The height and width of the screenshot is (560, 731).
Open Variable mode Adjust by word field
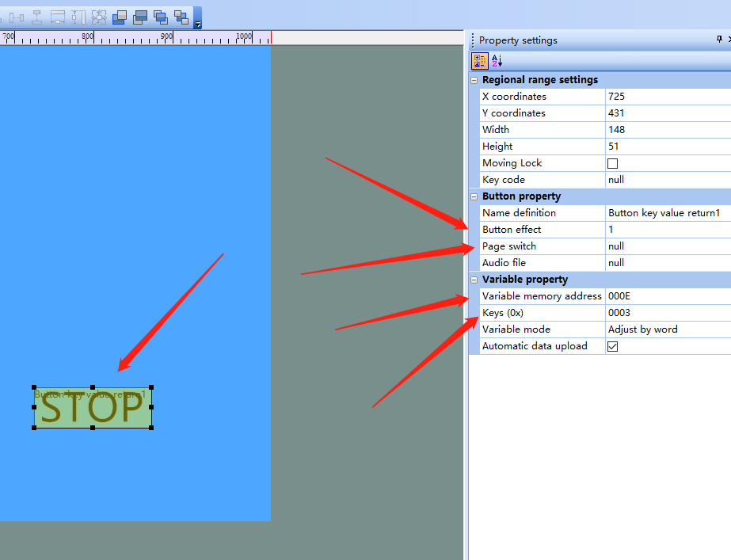click(x=668, y=330)
